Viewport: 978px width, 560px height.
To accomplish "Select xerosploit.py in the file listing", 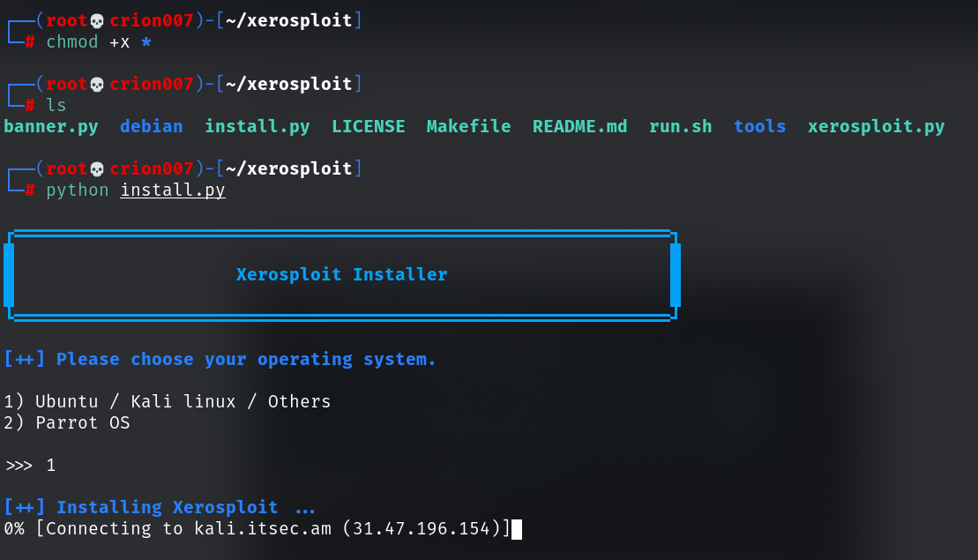I will click(x=876, y=126).
